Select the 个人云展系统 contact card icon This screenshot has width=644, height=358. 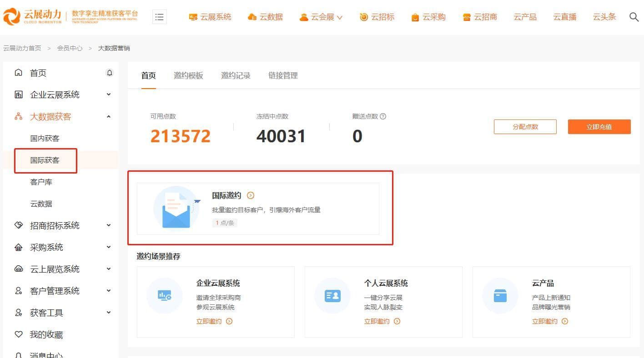pos(332,296)
